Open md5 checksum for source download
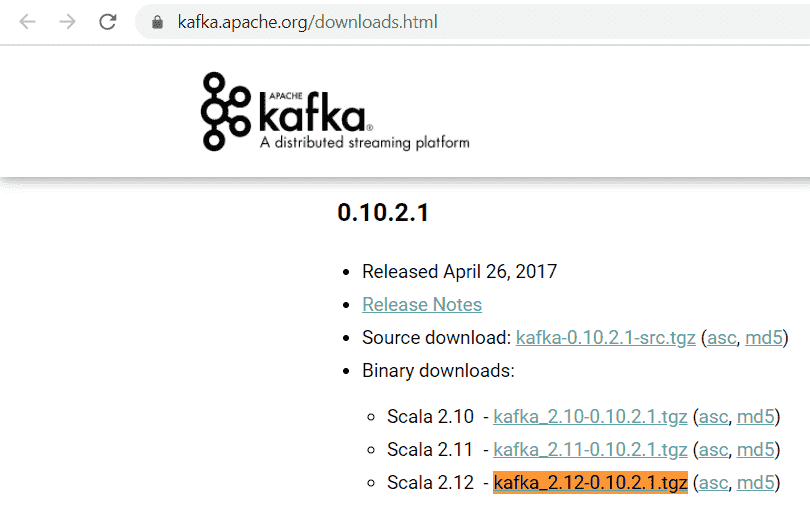Viewport: 810px width, 515px height. [x=764, y=338]
